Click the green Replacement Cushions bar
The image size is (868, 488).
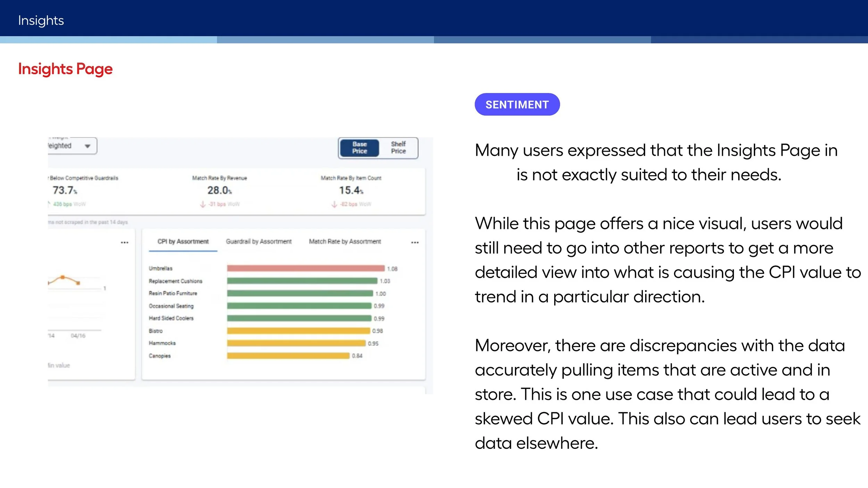(302, 281)
